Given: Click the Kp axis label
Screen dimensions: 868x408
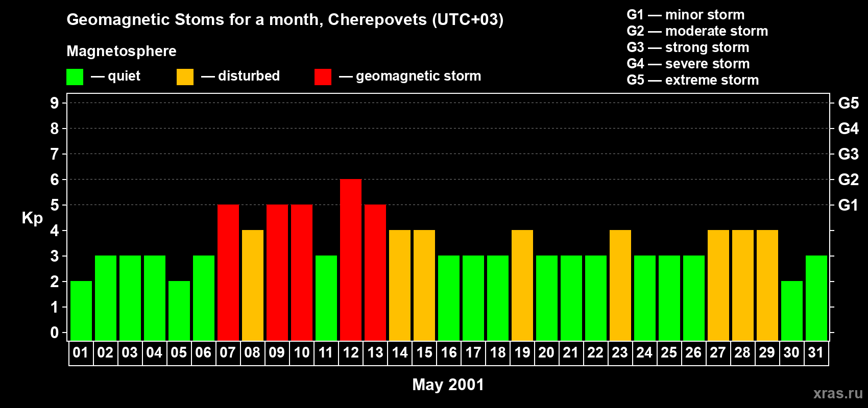Looking at the screenshot, I should point(32,218).
